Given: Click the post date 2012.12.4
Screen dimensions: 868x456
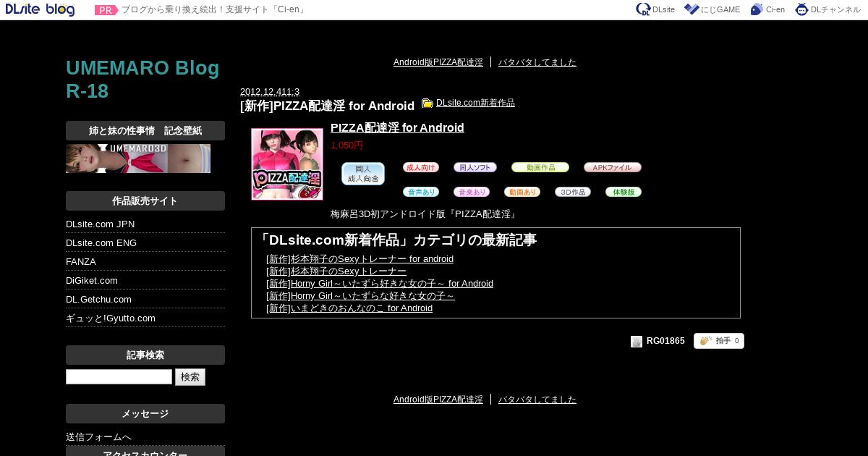Looking at the screenshot, I should tap(270, 92).
